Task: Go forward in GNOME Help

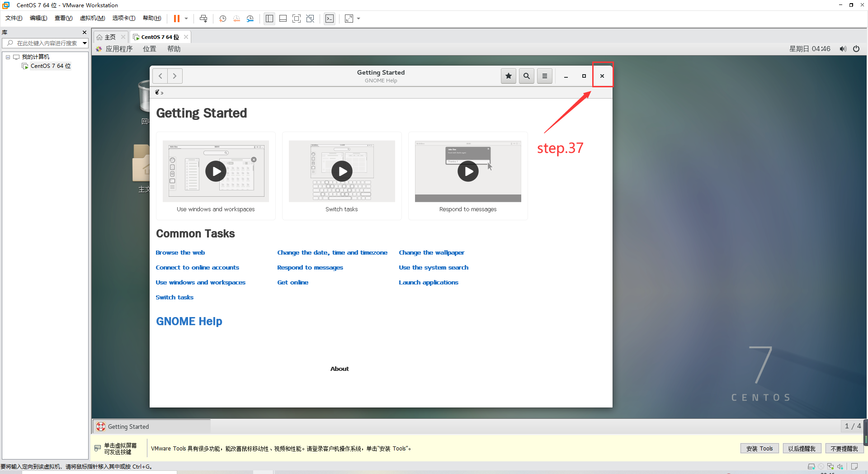Action: click(x=175, y=76)
